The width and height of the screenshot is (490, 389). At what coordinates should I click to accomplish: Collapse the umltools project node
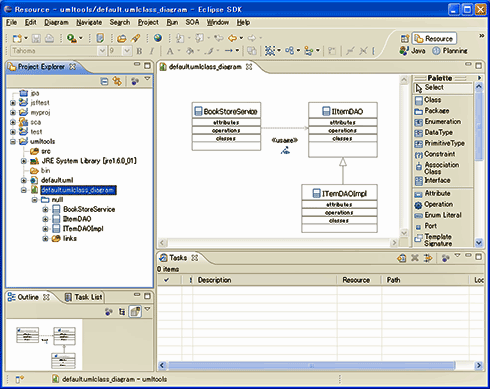click(x=13, y=141)
